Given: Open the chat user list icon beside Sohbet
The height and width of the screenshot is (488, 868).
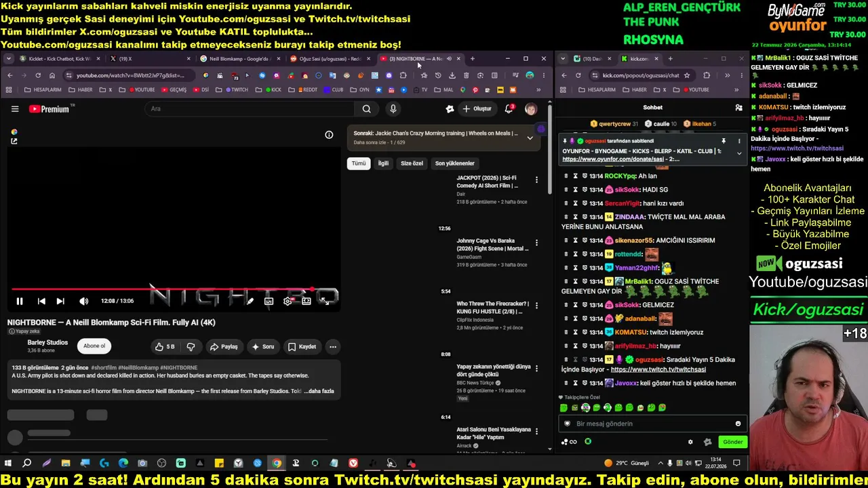Looking at the screenshot, I should [x=738, y=108].
